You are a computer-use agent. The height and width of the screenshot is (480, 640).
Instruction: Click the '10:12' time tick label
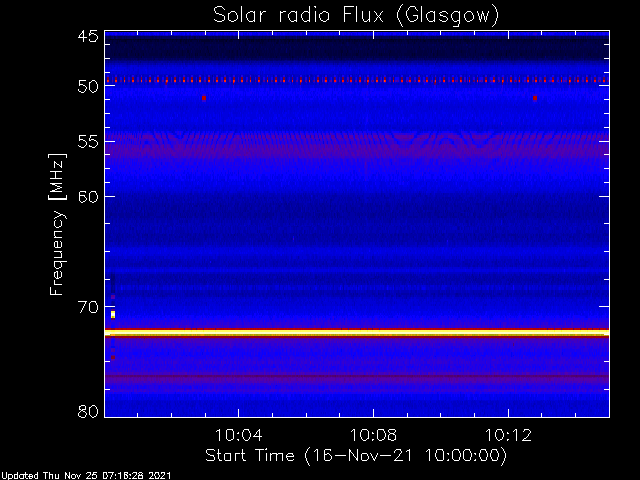tap(508, 435)
